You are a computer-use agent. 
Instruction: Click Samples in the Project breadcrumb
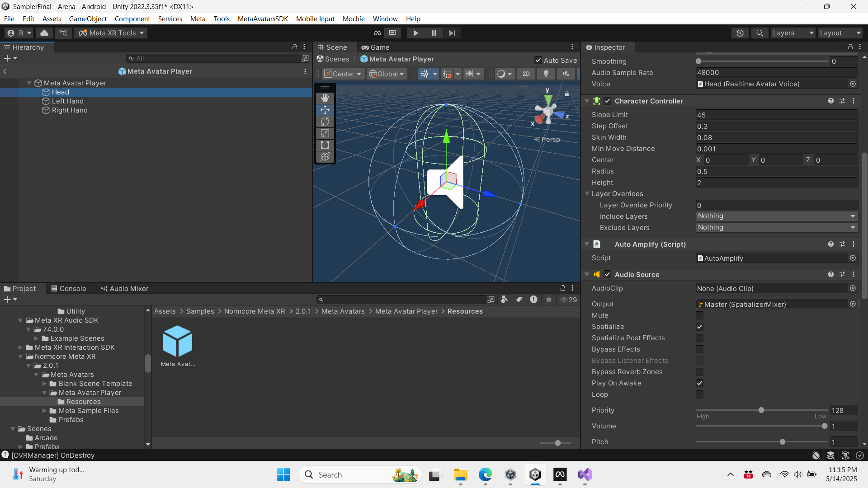(x=200, y=311)
